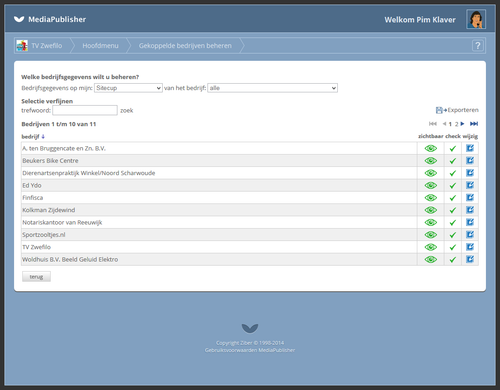500x390 pixels.
Task: Open Gebruiksvoorwaarden MediaPublisher link
Action: (250, 350)
